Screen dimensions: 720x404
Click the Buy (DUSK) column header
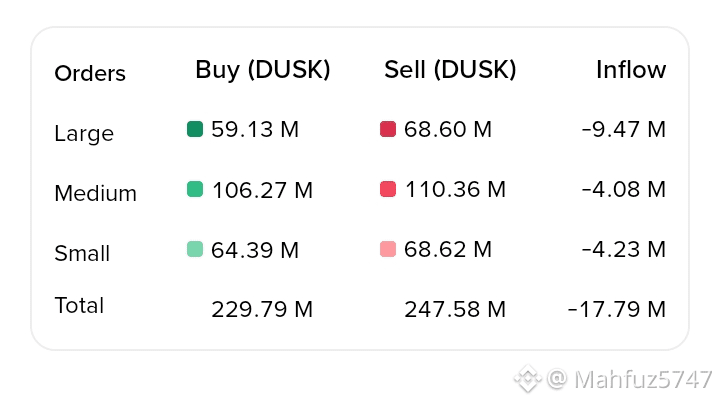pyautogui.click(x=262, y=70)
